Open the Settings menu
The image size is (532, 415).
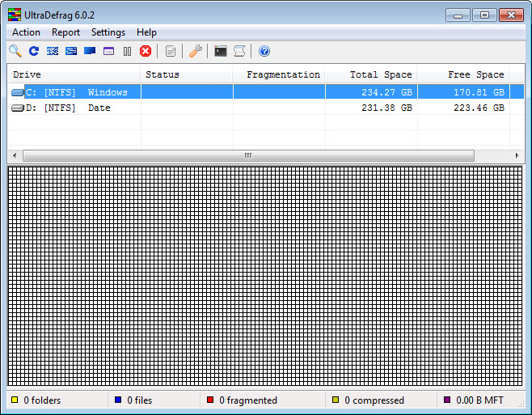tap(108, 32)
